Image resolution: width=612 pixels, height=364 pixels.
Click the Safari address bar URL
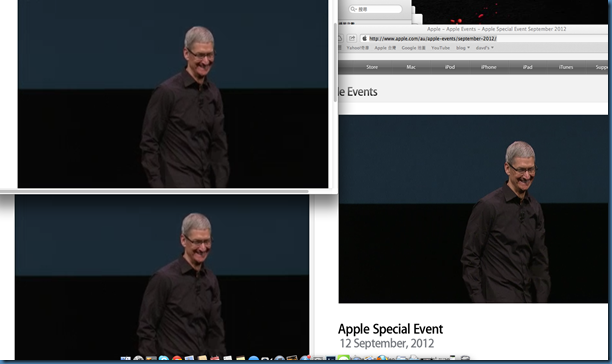point(432,38)
